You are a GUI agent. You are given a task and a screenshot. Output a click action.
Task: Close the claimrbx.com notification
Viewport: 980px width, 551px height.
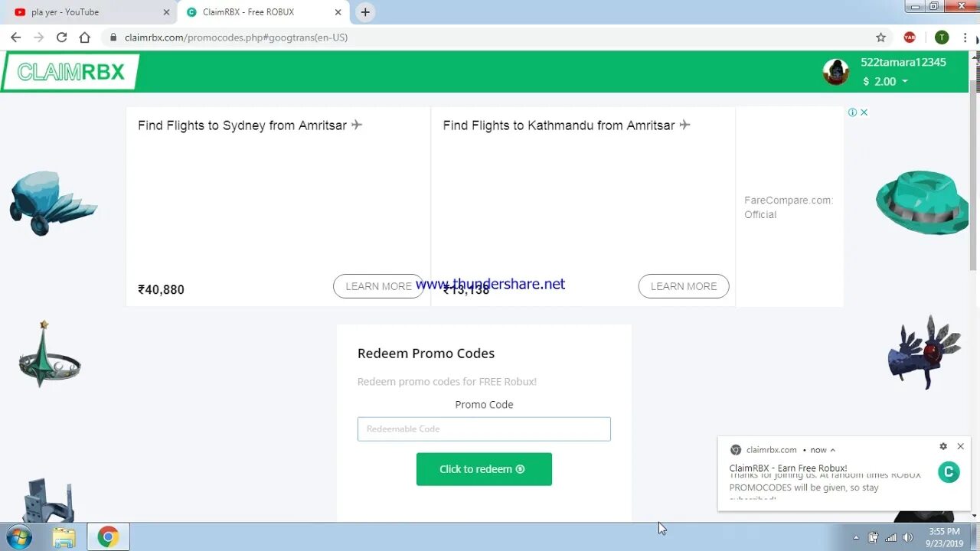pyautogui.click(x=961, y=446)
